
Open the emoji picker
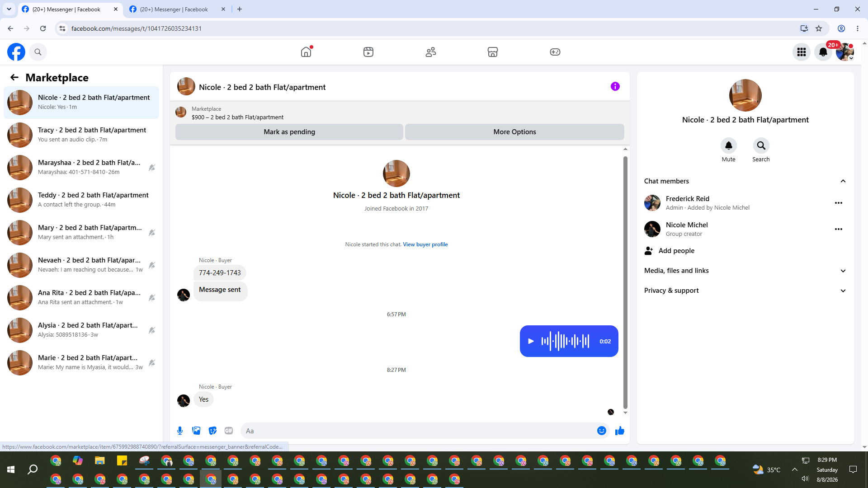coord(601,431)
